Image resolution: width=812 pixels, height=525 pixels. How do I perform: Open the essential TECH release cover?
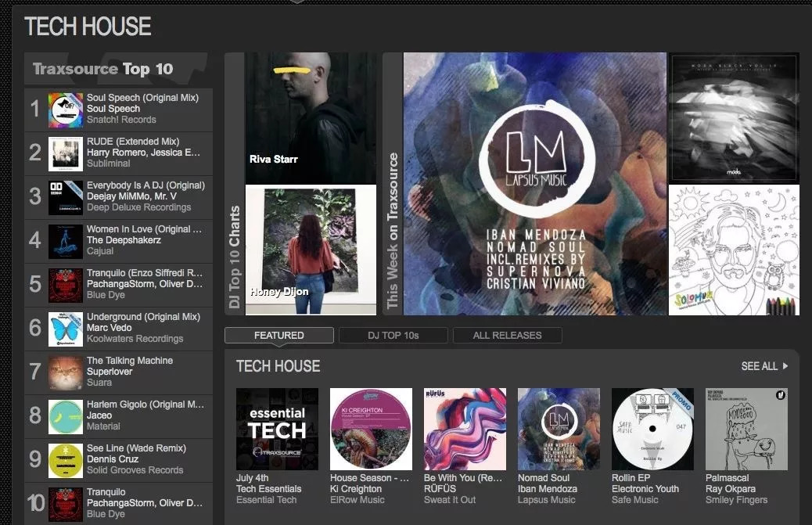[278, 430]
